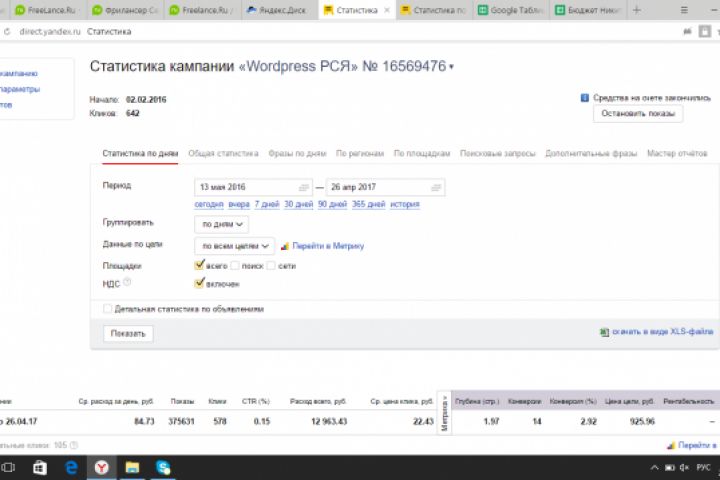Switch to 'Дополнительные фразы' tab
Screen dimensions: 720x480
(591, 153)
